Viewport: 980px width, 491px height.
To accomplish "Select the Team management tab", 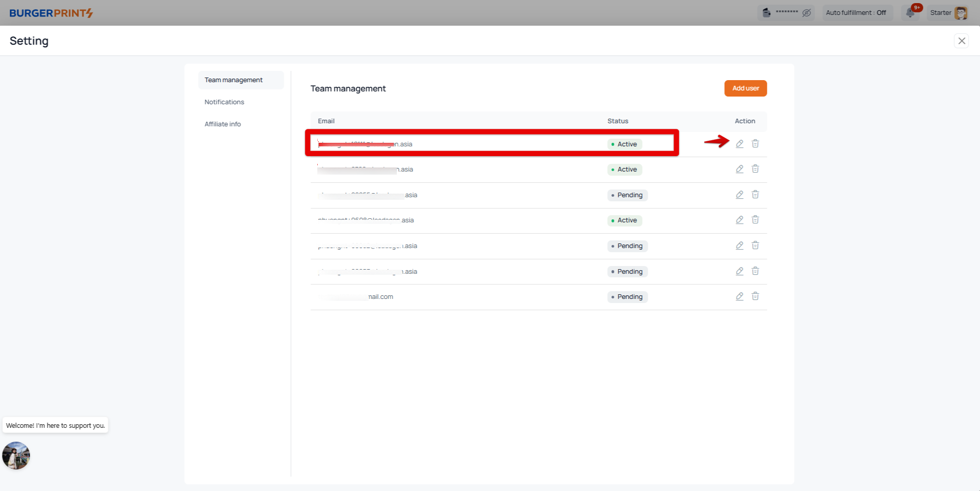I will tap(234, 80).
